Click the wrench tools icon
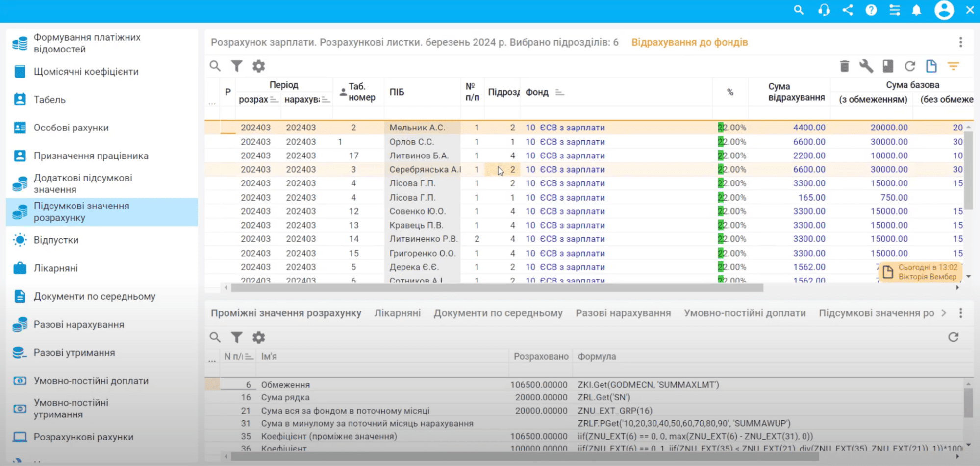Screen dimensions: 980x466 [x=866, y=66]
